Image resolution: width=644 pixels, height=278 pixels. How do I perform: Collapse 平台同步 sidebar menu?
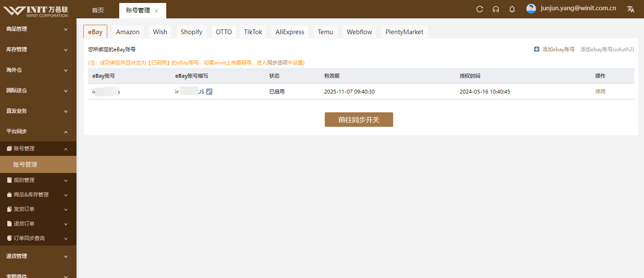(x=38, y=132)
